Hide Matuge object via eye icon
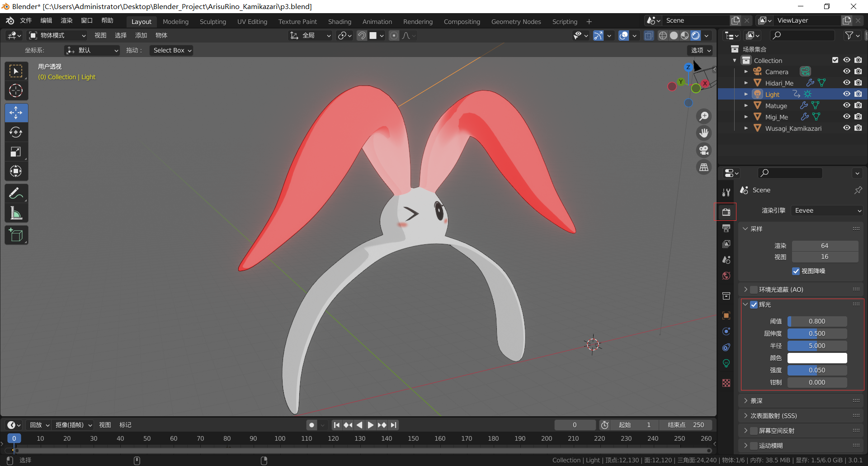 click(847, 105)
